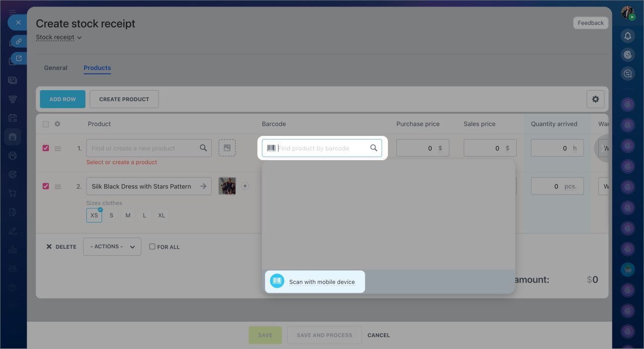Click the notifications bell icon
644x349 pixels.
627,36
